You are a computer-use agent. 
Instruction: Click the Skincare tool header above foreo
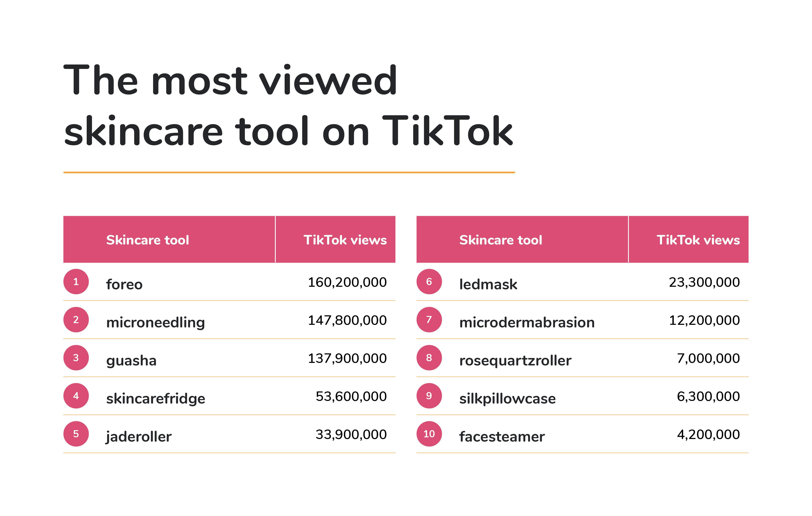(x=147, y=240)
